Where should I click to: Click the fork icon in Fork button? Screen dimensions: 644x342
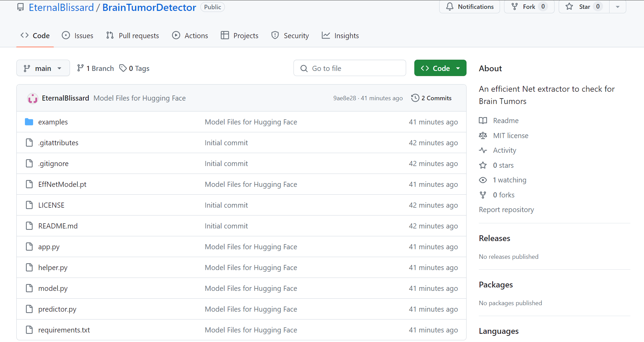[515, 6]
